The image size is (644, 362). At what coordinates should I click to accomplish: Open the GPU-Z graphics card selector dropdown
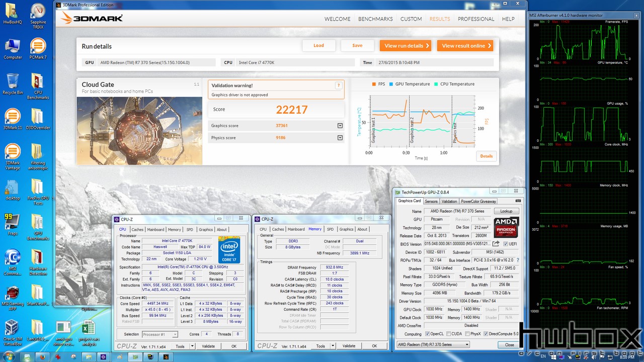433,344
